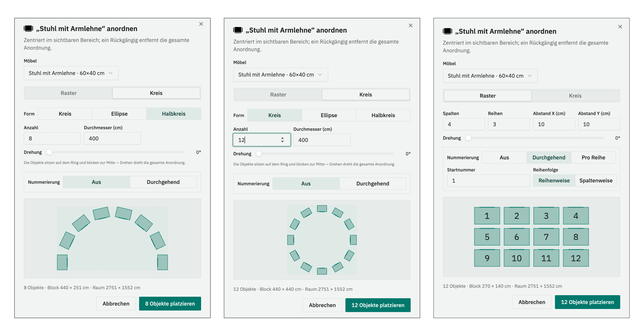This screenshot has width=644, height=336.
Task: Switch to Kreis tab in right dialog
Action: click(x=575, y=96)
